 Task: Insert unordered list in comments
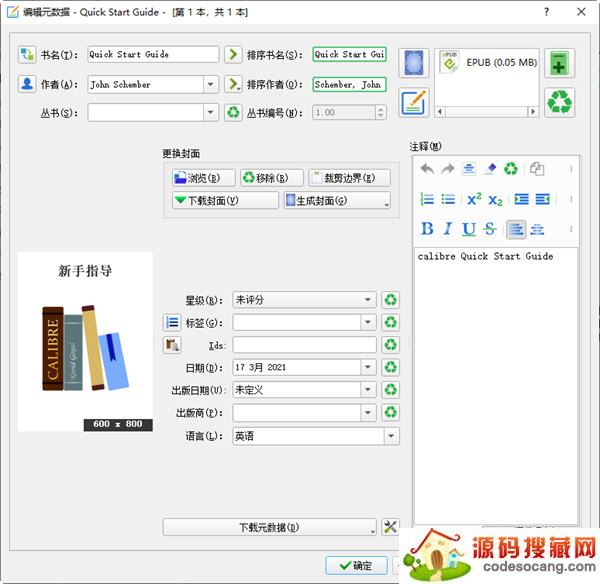click(x=448, y=199)
